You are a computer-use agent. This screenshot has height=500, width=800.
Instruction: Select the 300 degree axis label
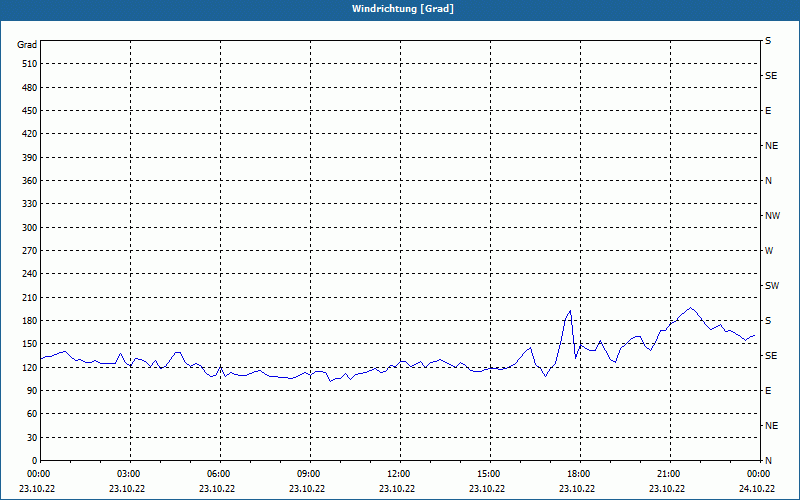point(30,228)
